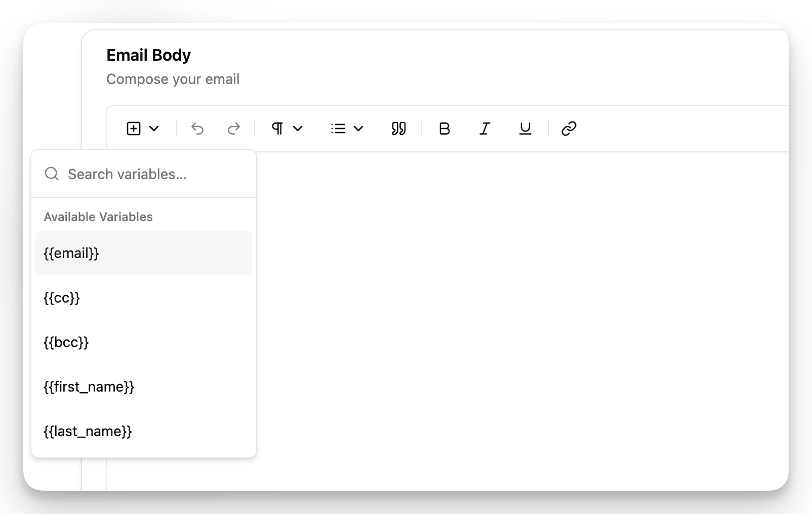Select the {{email}} variable
Image resolution: width=812 pixels, height=514 pixels.
[x=144, y=253]
